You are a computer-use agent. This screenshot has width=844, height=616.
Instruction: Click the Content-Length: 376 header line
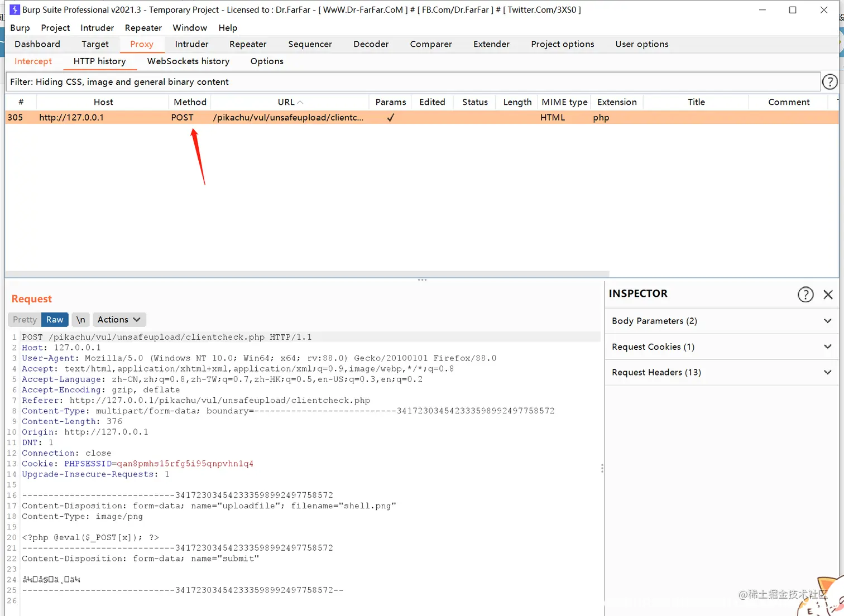pyautogui.click(x=71, y=421)
